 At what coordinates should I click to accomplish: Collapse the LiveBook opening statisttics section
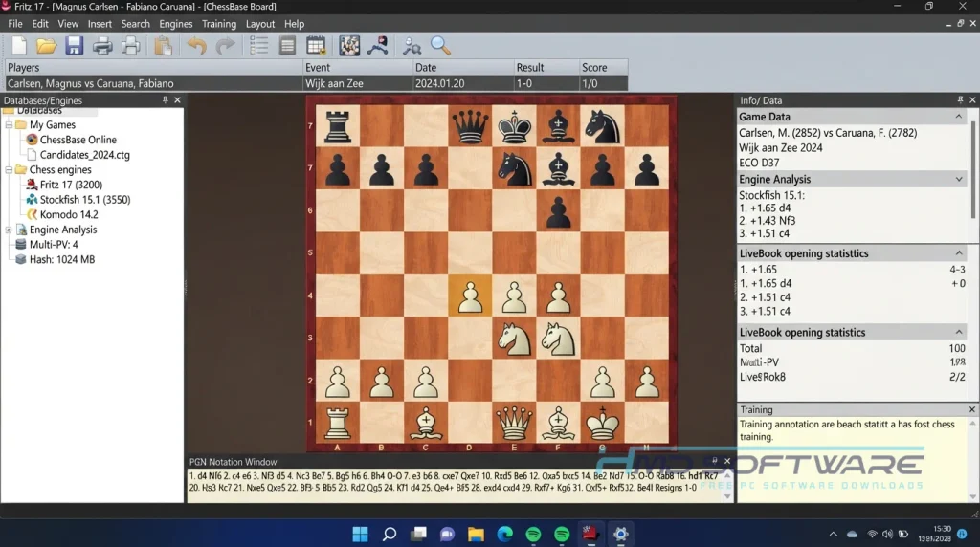(x=959, y=253)
